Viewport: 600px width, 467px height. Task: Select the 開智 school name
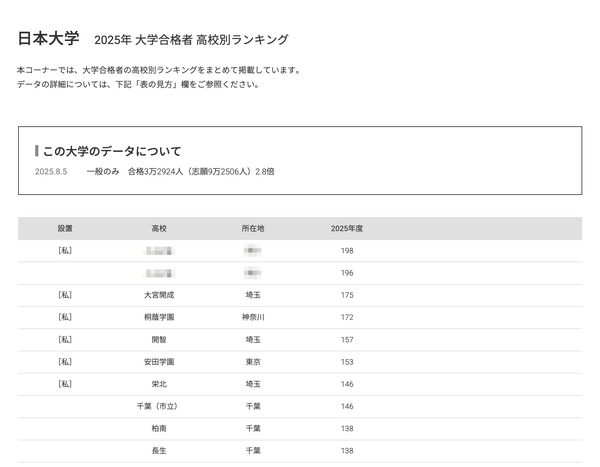pyautogui.click(x=159, y=339)
